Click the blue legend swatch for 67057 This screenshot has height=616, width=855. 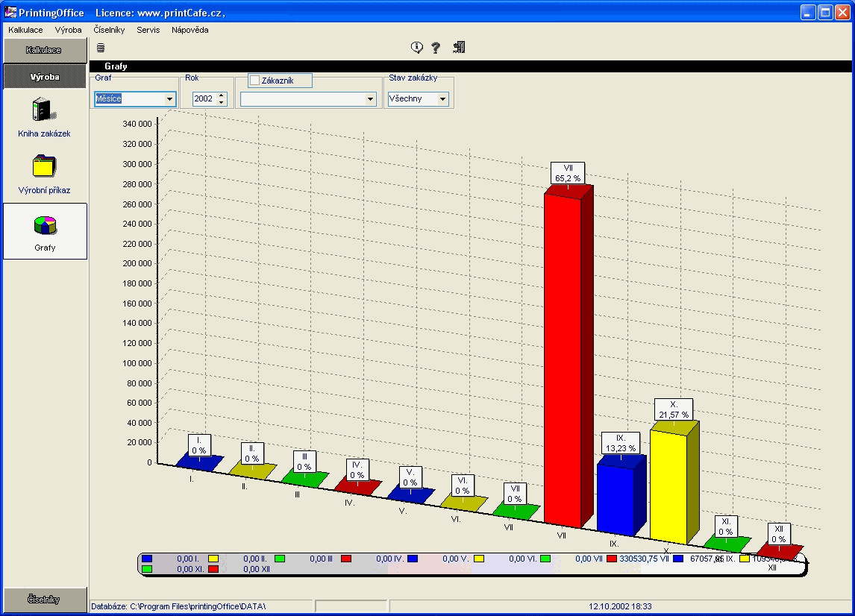click(678, 559)
